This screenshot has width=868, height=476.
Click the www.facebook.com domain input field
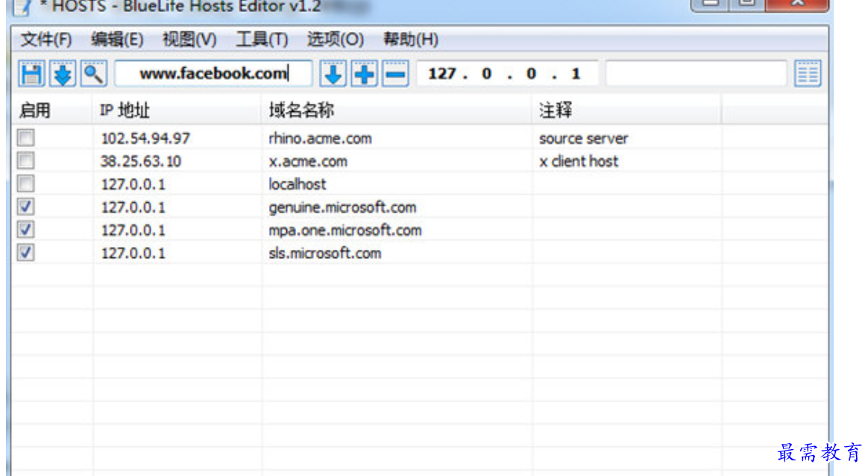(x=214, y=74)
